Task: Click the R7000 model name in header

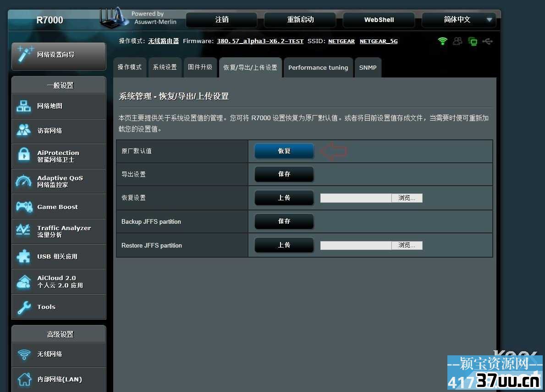Action: [x=50, y=20]
